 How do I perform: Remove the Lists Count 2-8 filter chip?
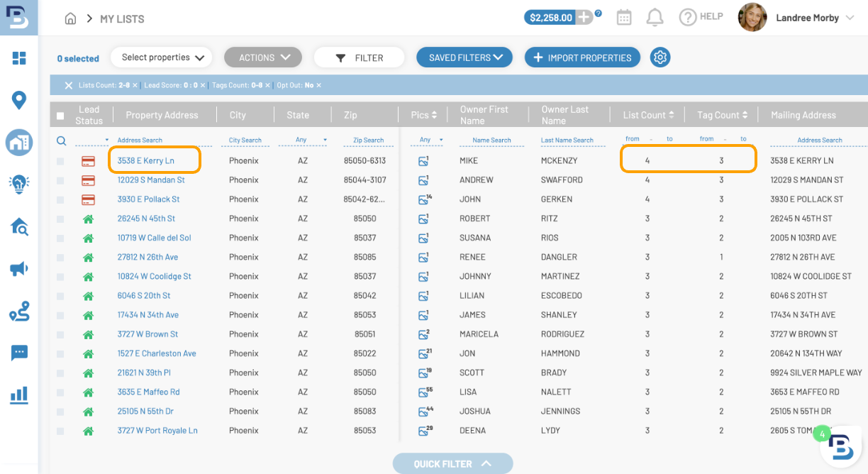click(x=135, y=85)
